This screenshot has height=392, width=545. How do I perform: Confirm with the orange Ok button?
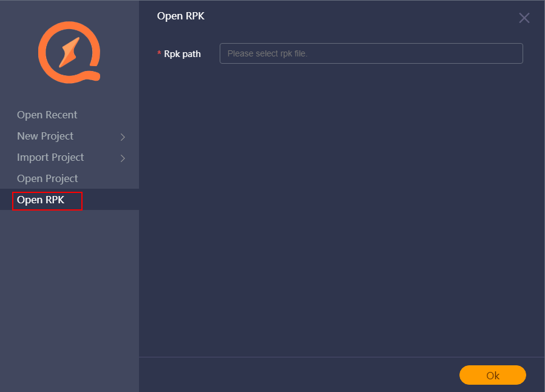[x=493, y=375]
